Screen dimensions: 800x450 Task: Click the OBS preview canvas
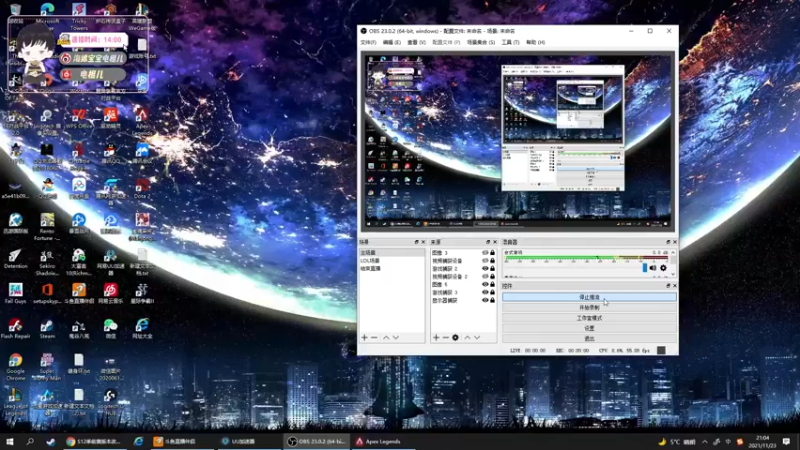click(x=518, y=142)
